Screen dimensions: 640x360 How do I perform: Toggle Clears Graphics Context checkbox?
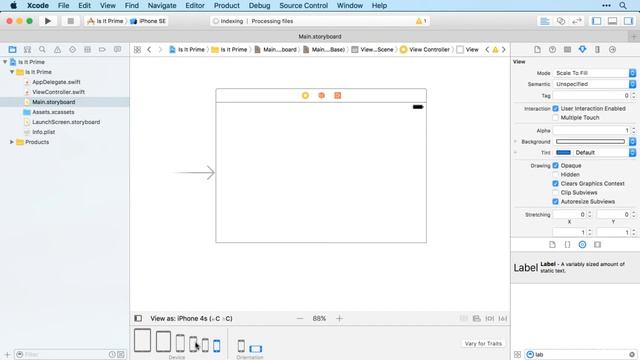tap(555, 184)
